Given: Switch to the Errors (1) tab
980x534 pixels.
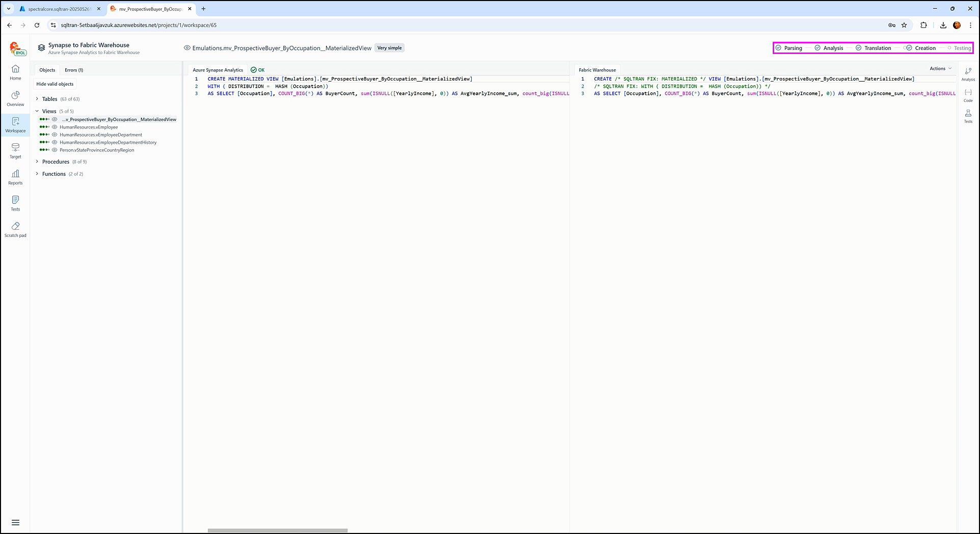Looking at the screenshot, I should coord(74,70).
